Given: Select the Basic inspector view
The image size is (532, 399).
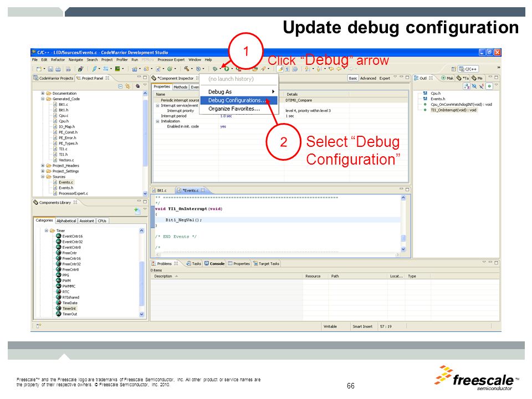Looking at the screenshot, I should pos(353,78).
